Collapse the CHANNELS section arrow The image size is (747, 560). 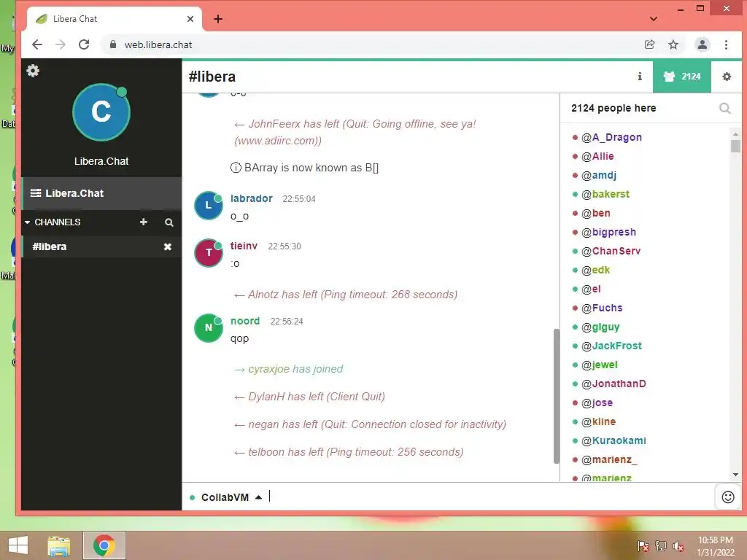27,222
